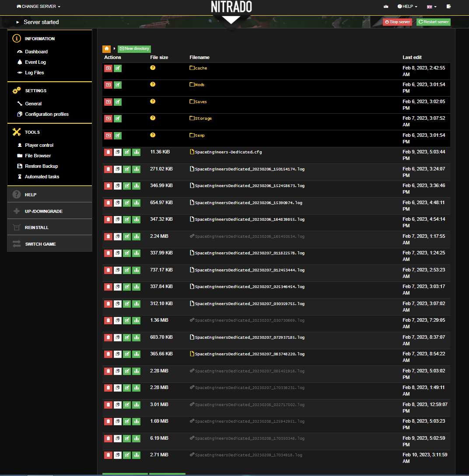This screenshot has width=469, height=476.
Task: Open the Change Server dropdown
Action: coord(38,7)
